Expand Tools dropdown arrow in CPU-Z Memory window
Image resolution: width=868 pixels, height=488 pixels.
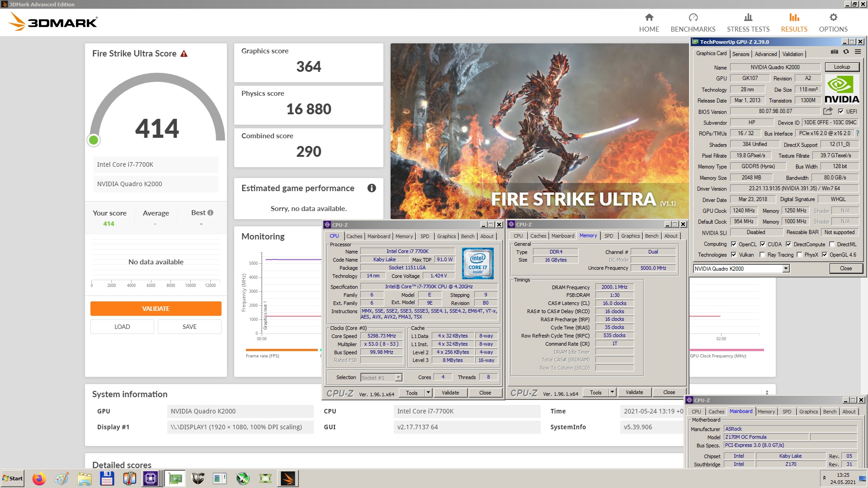pyautogui.click(x=612, y=392)
